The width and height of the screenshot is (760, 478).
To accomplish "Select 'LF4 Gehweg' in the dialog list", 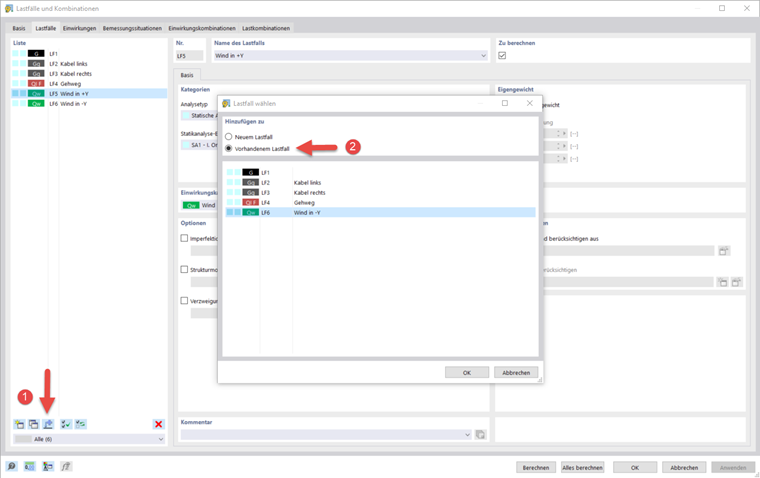I will tap(380, 202).
